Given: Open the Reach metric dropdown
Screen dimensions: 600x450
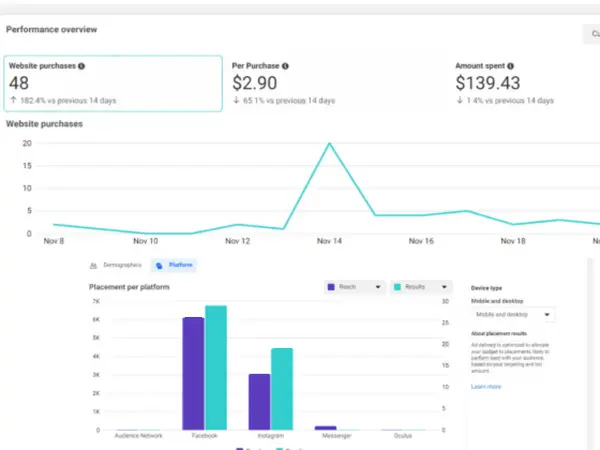Looking at the screenshot, I should coord(354,287).
